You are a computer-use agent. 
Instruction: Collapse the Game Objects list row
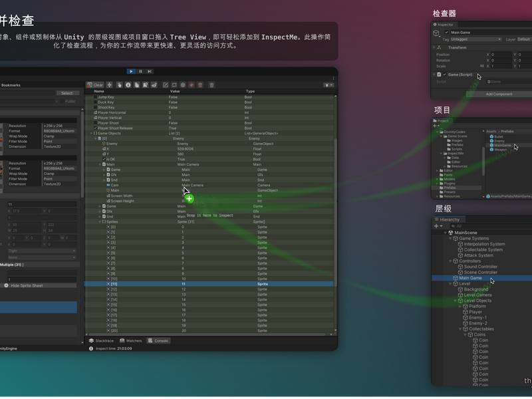tap(91, 134)
